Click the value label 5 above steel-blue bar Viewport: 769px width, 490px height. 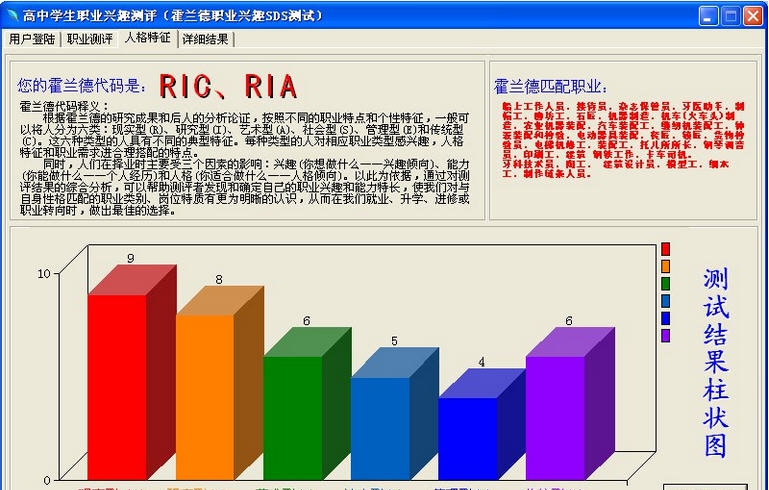pyautogui.click(x=394, y=341)
